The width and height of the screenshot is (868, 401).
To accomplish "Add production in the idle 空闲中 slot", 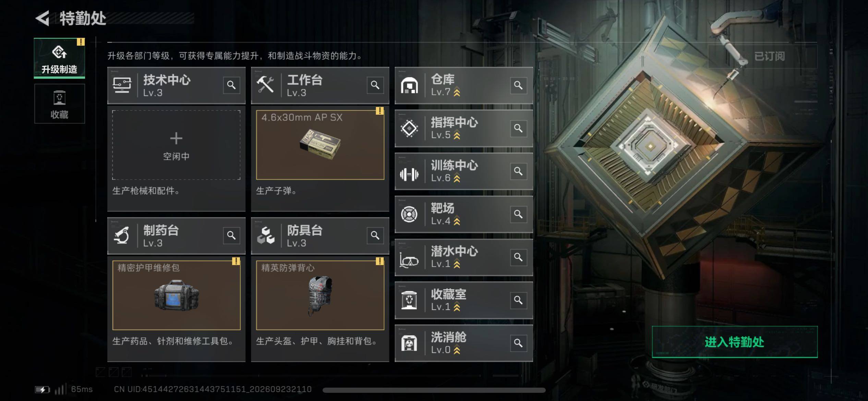I will click(176, 145).
